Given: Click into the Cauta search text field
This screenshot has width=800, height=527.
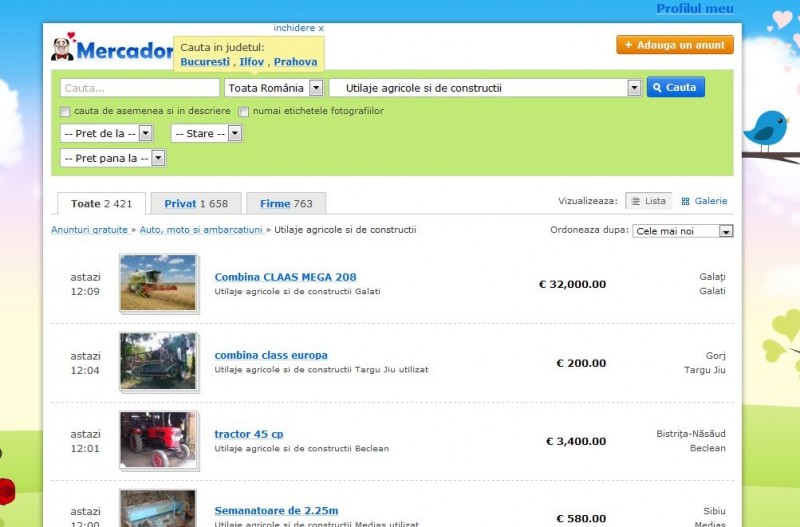Looking at the screenshot, I should coord(139,88).
